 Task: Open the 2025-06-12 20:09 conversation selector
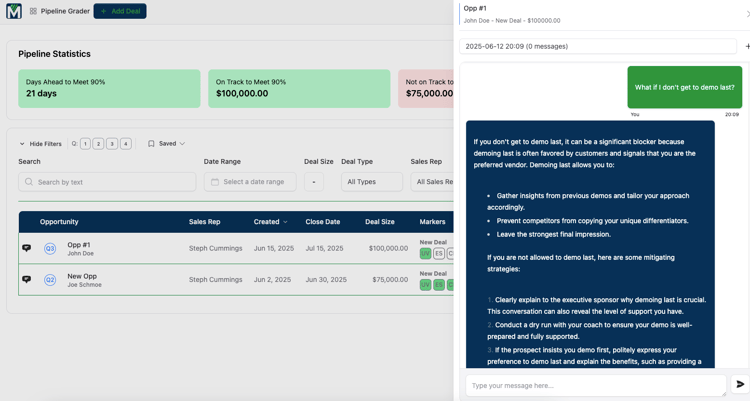point(598,46)
